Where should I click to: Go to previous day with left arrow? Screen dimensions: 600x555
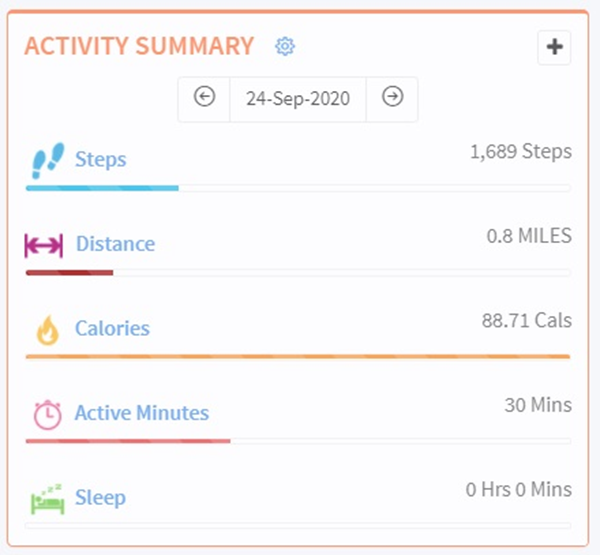tap(204, 97)
